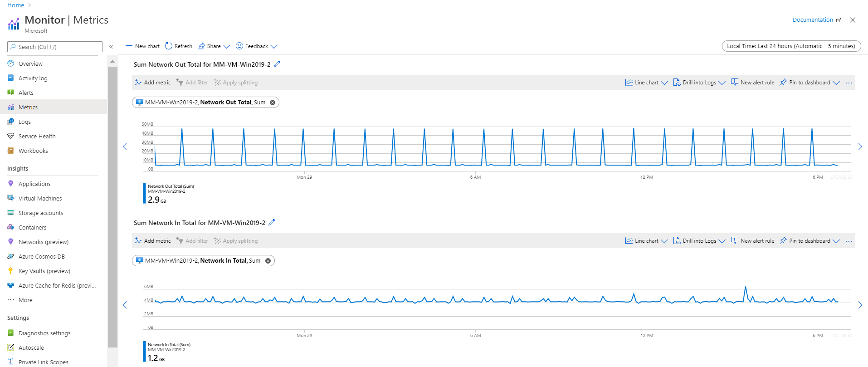Click the Containers icon
This screenshot has height=367, width=868.
point(10,227)
